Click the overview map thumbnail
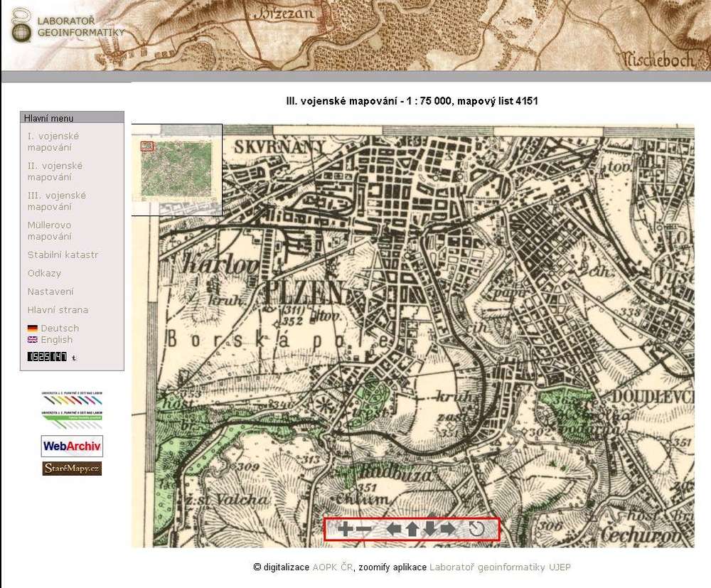The width and height of the screenshot is (711, 588). (x=176, y=169)
